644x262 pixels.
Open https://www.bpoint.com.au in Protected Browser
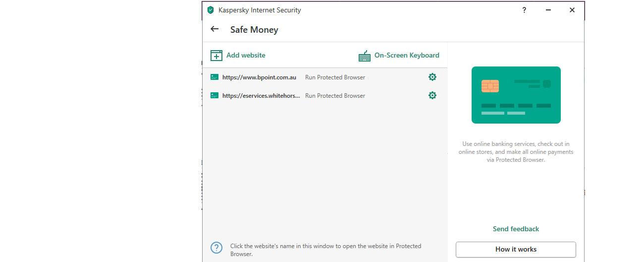tap(259, 77)
